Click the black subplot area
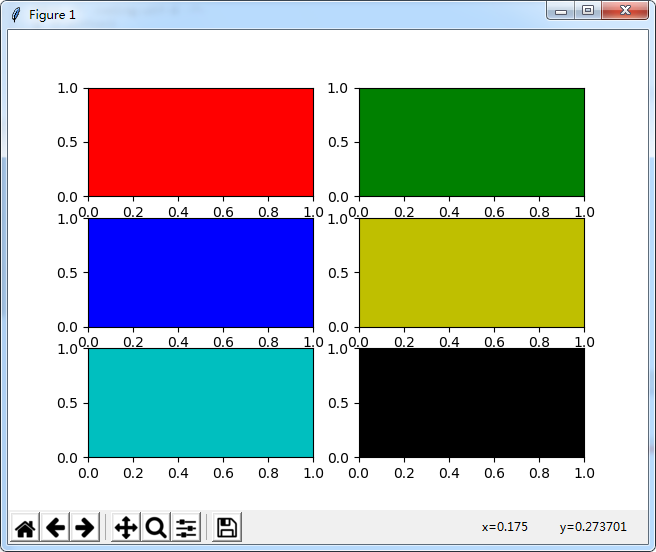 click(x=472, y=403)
